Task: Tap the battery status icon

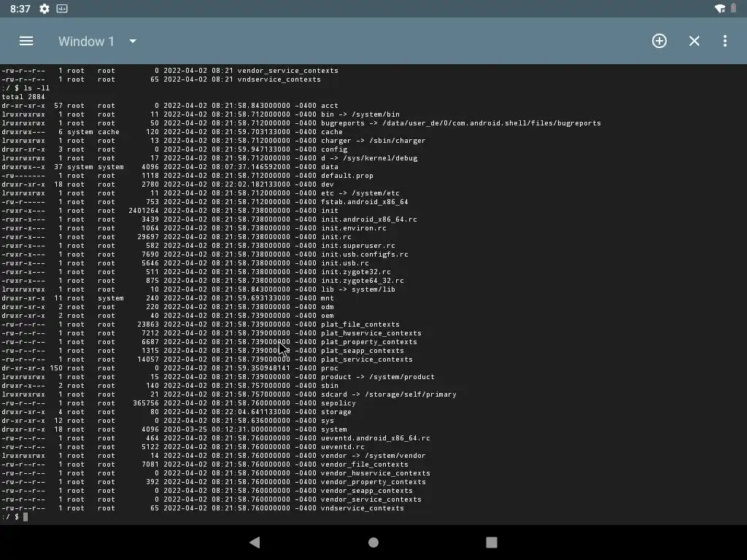Action: (734, 9)
